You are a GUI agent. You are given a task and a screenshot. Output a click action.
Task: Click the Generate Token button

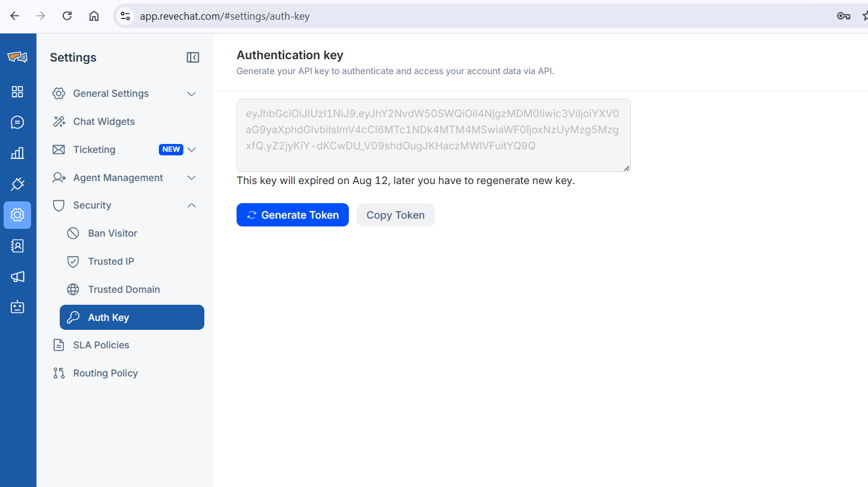[x=293, y=215]
